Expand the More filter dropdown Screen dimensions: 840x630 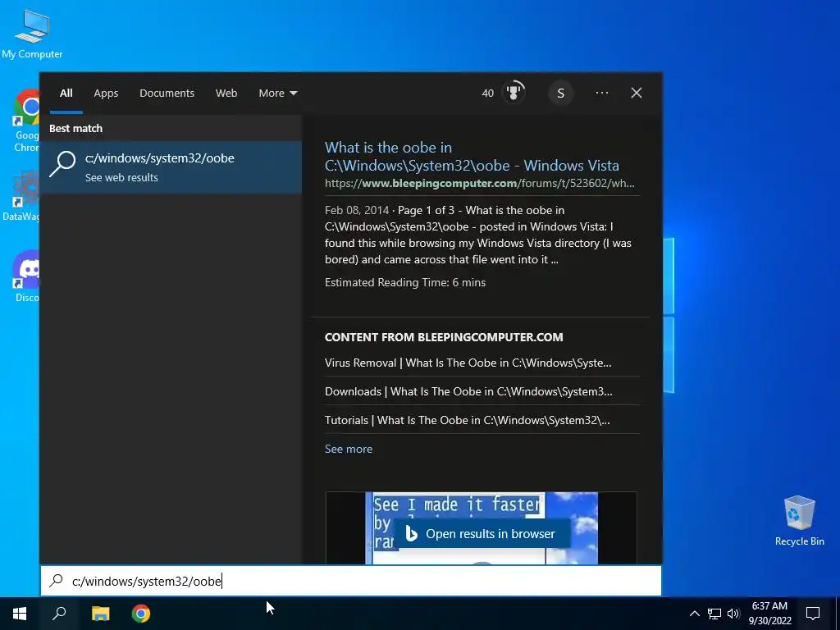tap(277, 94)
